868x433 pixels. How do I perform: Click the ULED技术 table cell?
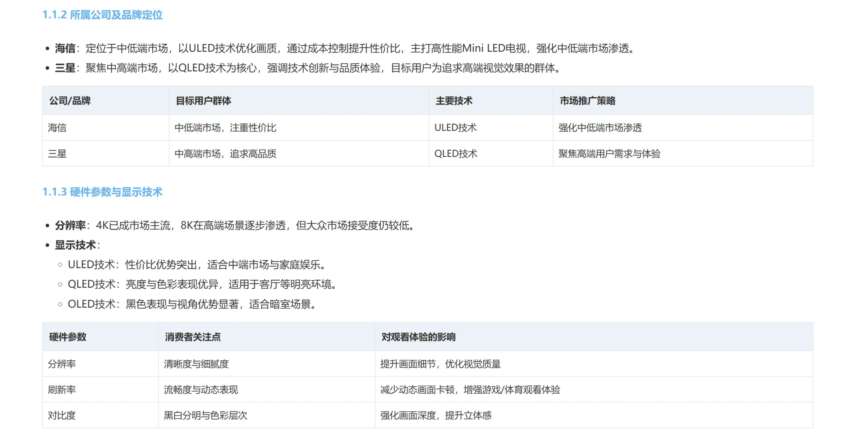coord(456,128)
